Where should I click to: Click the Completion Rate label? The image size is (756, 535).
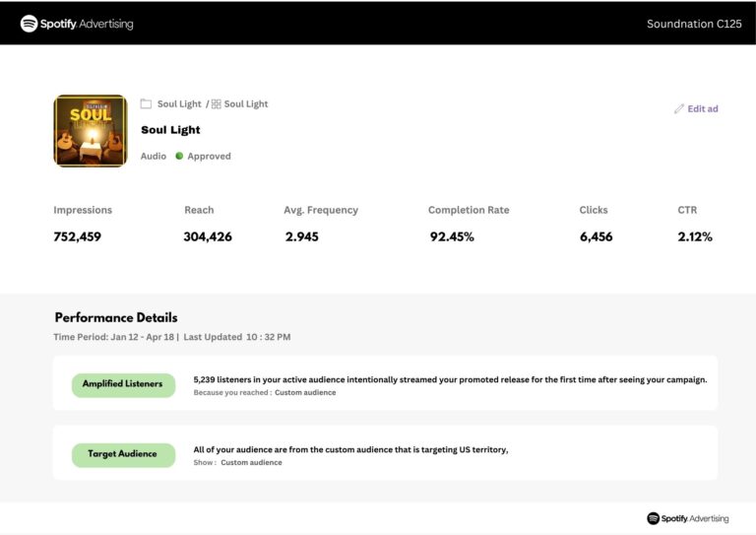point(469,210)
